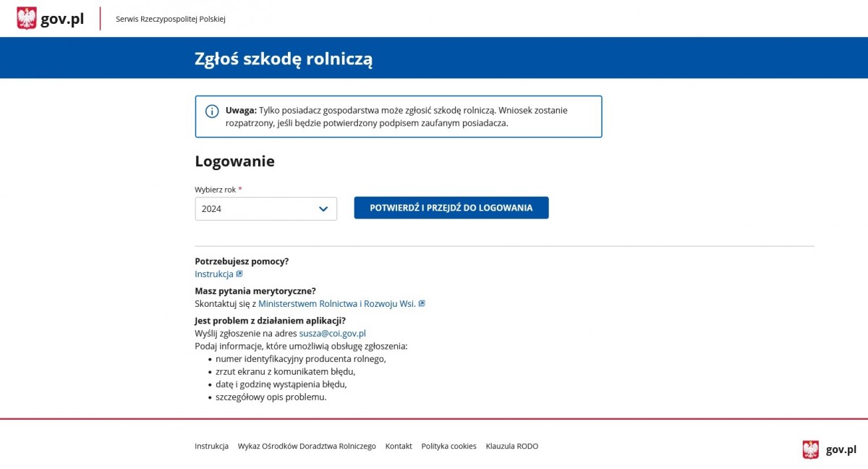Click the Zgłoś szkodę rolniczą page heading
The image size is (868, 469).
click(x=284, y=59)
